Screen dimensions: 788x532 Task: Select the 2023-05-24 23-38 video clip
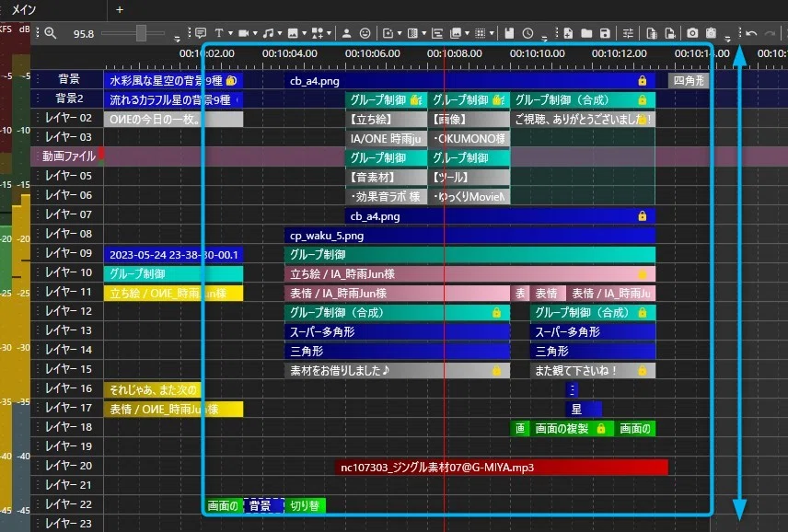173,255
